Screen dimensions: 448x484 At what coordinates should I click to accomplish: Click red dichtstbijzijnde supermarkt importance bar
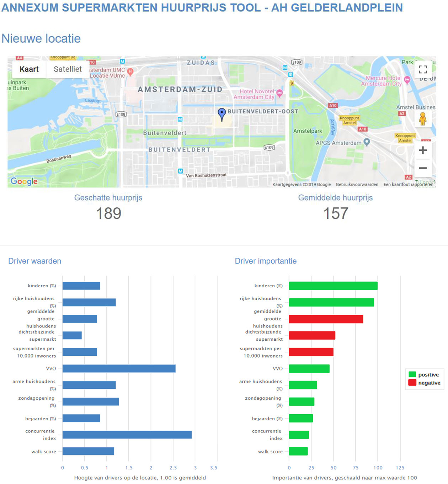click(312, 335)
